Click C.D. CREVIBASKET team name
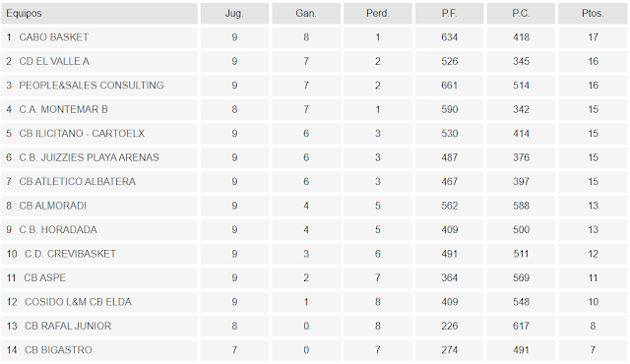The height and width of the screenshot is (364, 630). click(70, 254)
